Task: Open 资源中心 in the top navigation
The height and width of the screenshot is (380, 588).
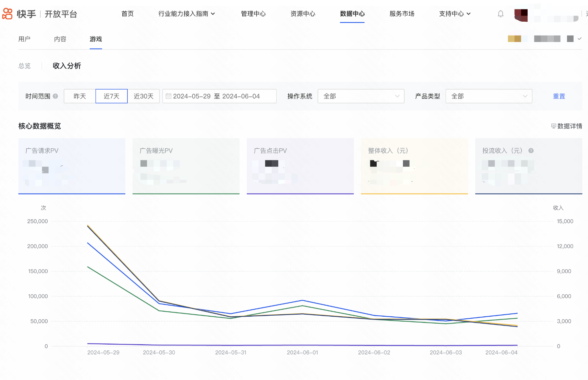Action: click(303, 14)
